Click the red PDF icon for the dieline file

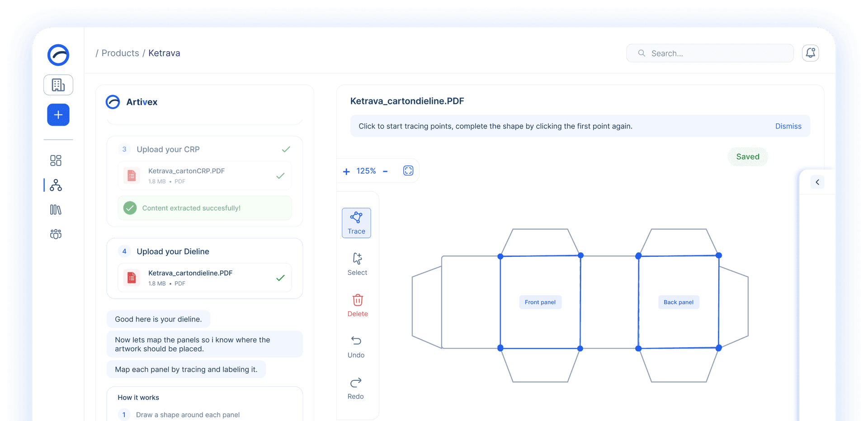pos(132,278)
